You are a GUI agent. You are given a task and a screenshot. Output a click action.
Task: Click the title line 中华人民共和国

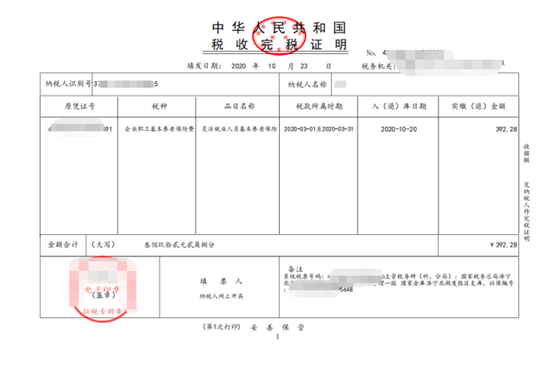point(279,27)
